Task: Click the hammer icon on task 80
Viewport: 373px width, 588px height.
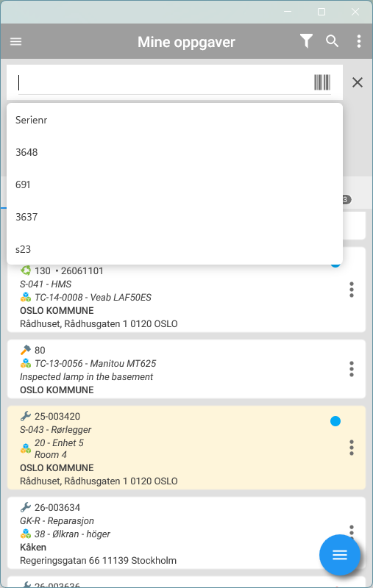Action: 26,350
